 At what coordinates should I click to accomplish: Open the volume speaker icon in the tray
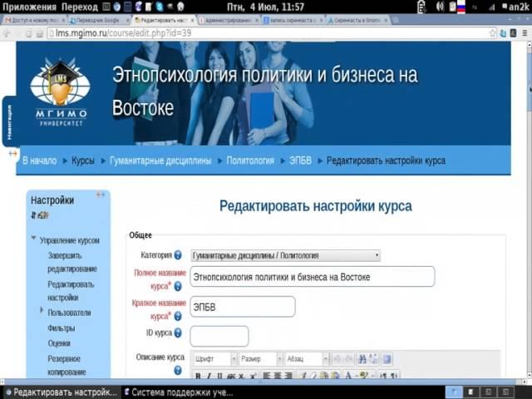[x=440, y=7]
